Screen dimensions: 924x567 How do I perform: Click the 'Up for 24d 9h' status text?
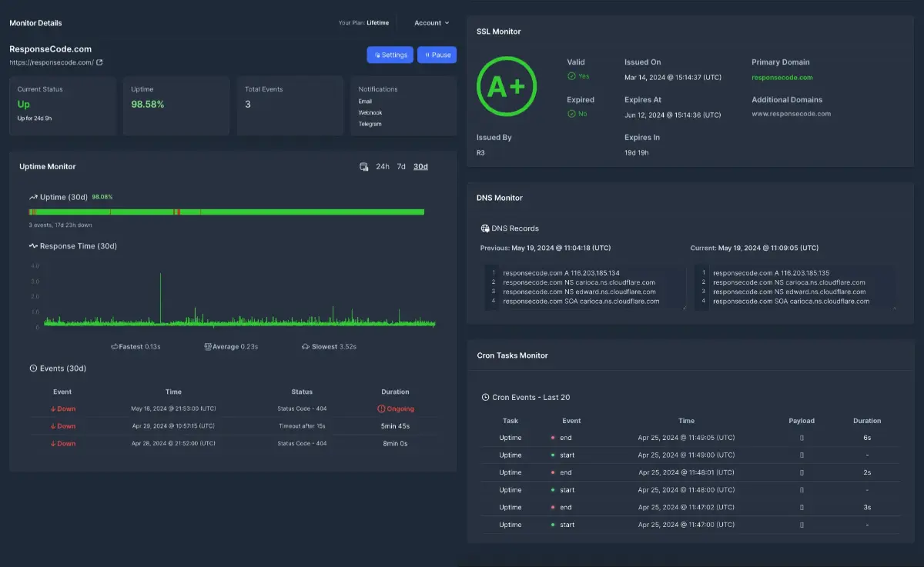35,118
